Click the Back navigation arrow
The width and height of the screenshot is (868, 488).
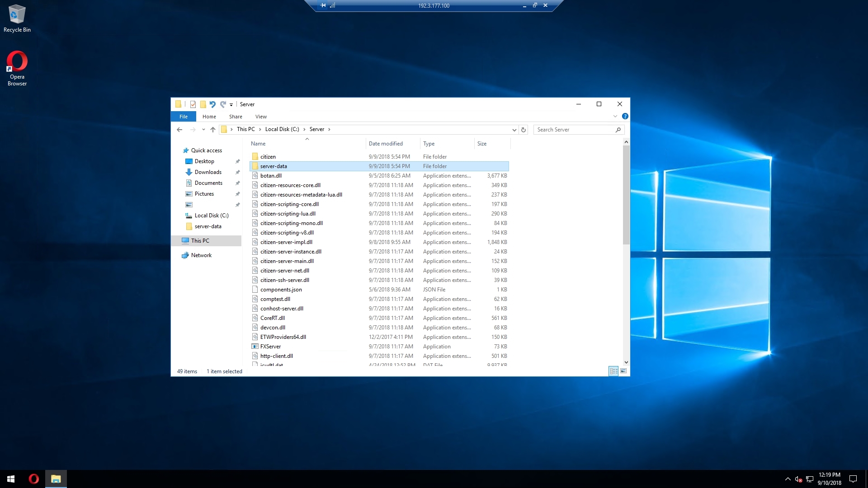click(x=179, y=130)
